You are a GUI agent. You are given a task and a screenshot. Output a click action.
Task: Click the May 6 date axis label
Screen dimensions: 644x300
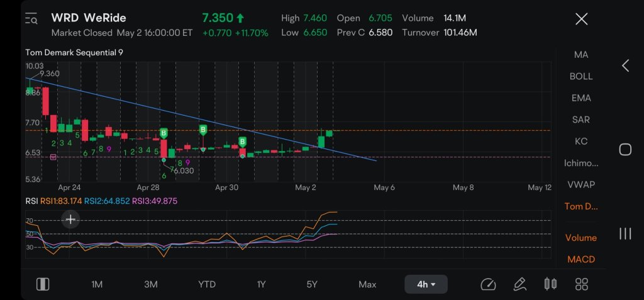[x=384, y=187]
